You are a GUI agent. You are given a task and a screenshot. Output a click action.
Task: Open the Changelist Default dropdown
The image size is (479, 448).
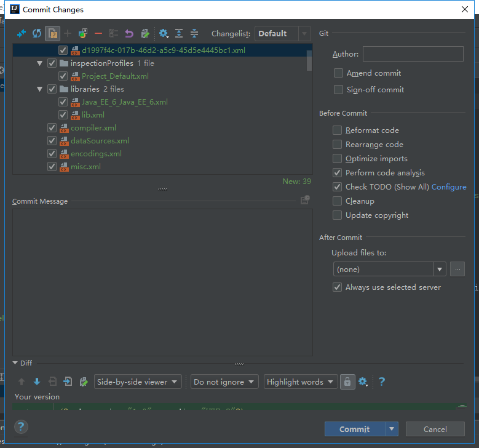tap(283, 33)
